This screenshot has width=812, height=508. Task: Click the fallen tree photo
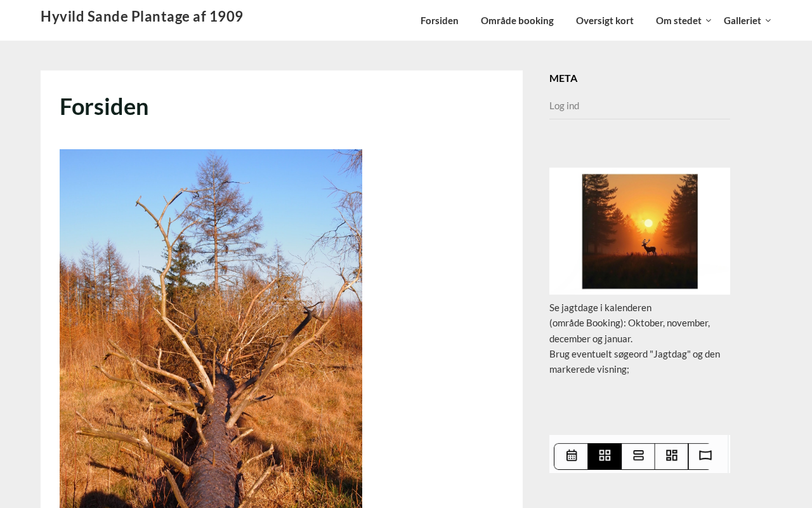pyautogui.click(x=211, y=328)
